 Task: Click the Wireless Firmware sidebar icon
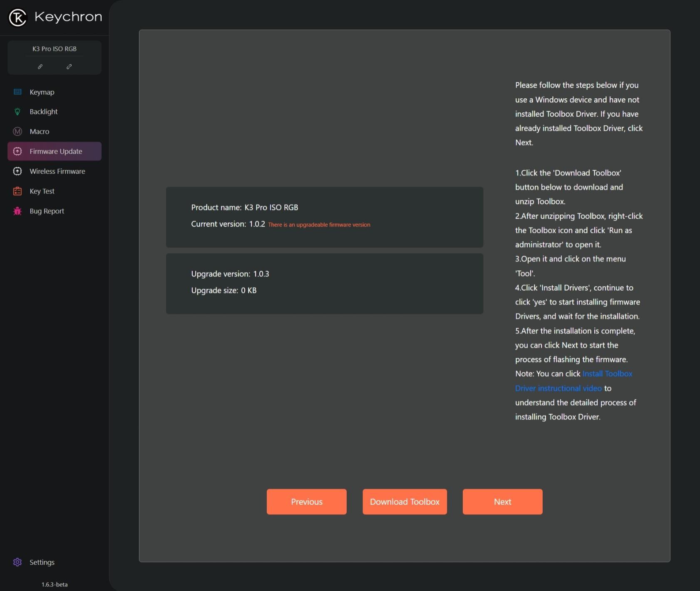point(17,171)
